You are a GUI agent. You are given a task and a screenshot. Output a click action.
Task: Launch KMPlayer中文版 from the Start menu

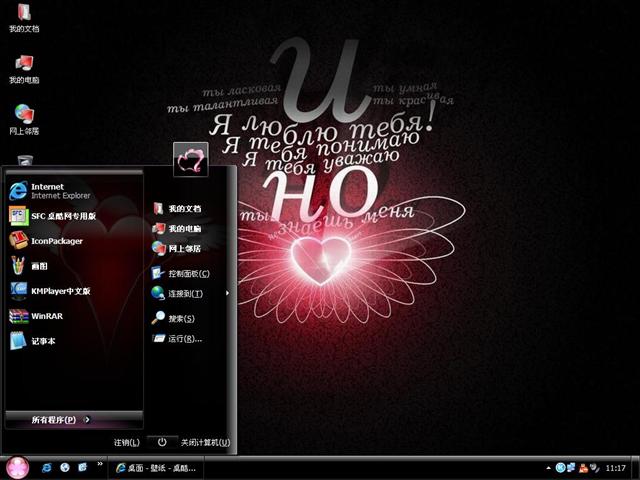pyautogui.click(x=74, y=291)
